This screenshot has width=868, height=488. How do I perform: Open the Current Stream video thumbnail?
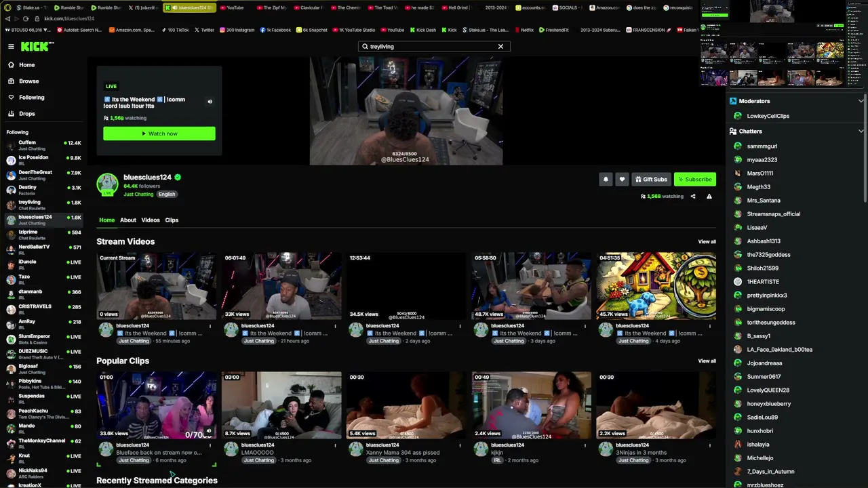(x=157, y=286)
